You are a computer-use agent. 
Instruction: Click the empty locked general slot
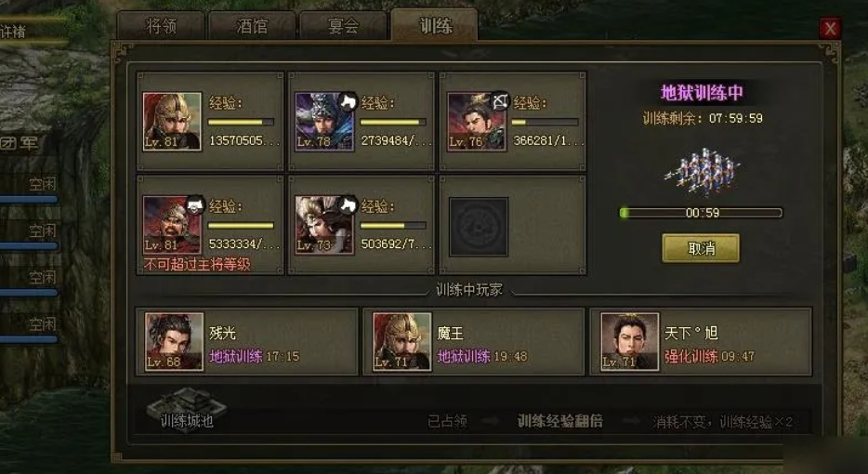coord(479,227)
